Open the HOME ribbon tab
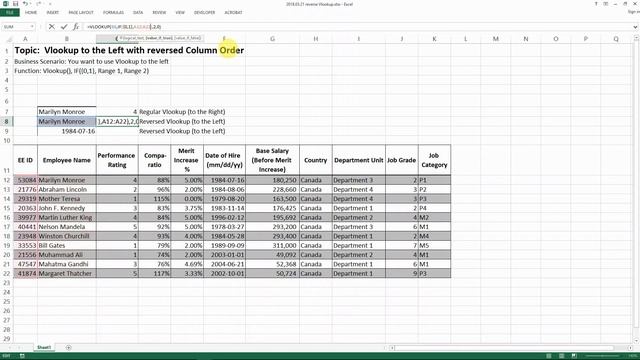 (31, 13)
